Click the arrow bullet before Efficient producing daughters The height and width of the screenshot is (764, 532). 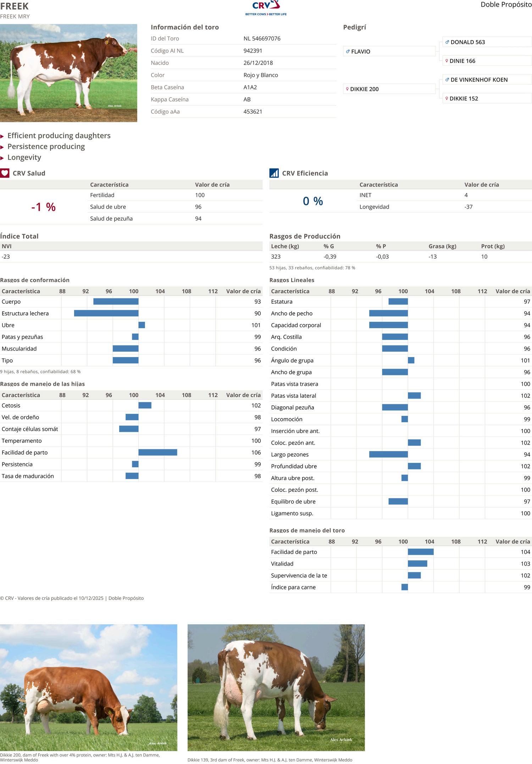pyautogui.click(x=2, y=136)
